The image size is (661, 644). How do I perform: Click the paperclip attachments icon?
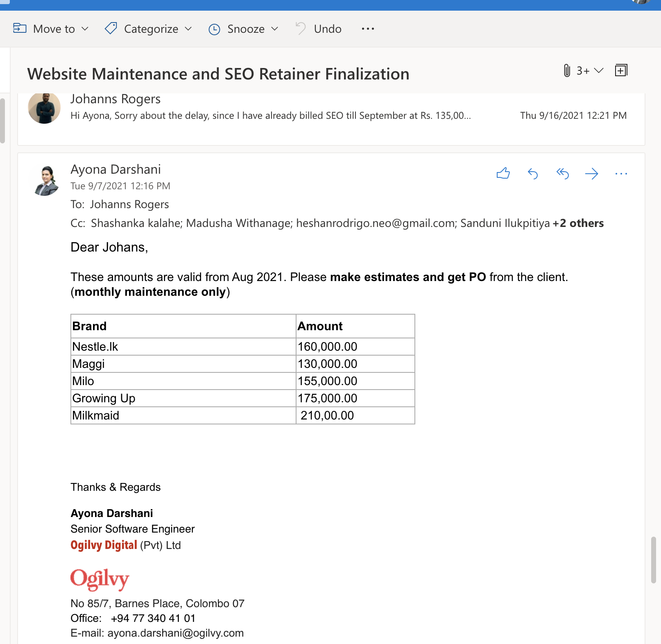point(567,70)
